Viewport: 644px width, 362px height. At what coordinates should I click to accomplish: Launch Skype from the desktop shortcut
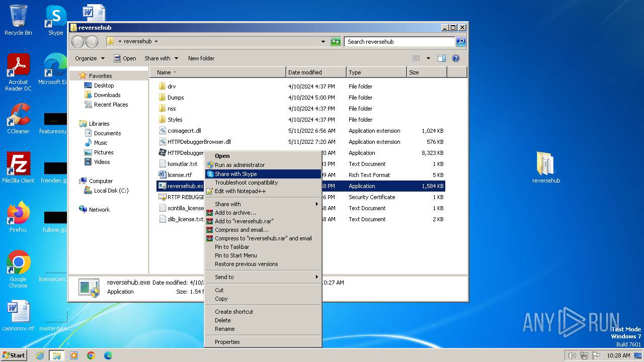[x=55, y=20]
